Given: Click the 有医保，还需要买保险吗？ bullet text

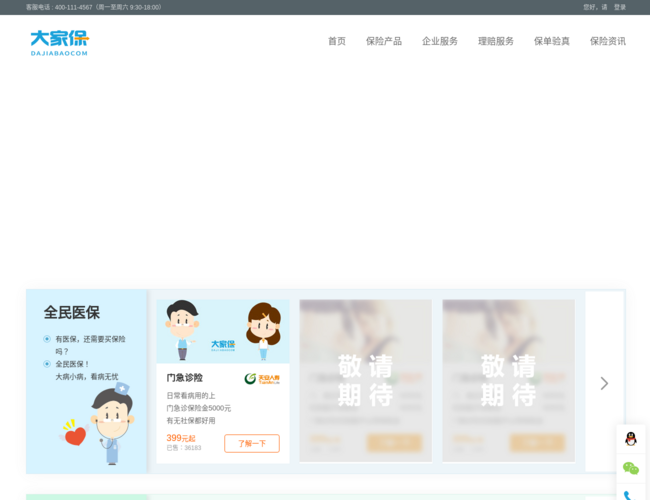Looking at the screenshot, I should (x=90, y=345).
